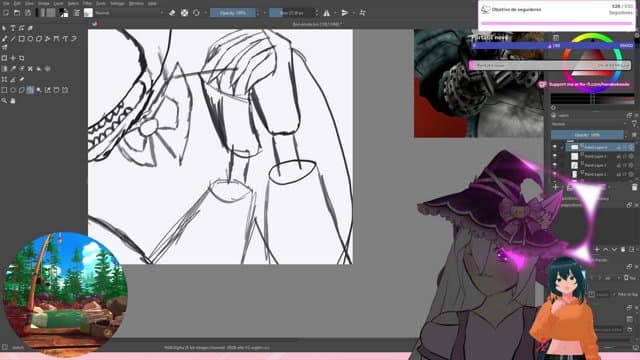Toggle preserve alpha in the toolbar

click(x=184, y=13)
